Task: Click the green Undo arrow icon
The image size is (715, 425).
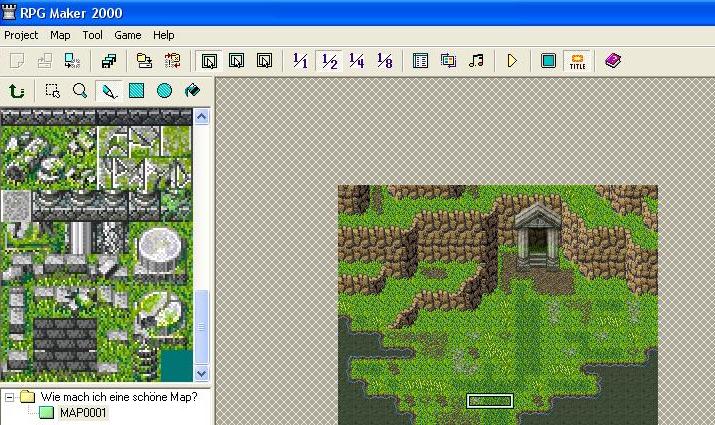Action: point(17,91)
